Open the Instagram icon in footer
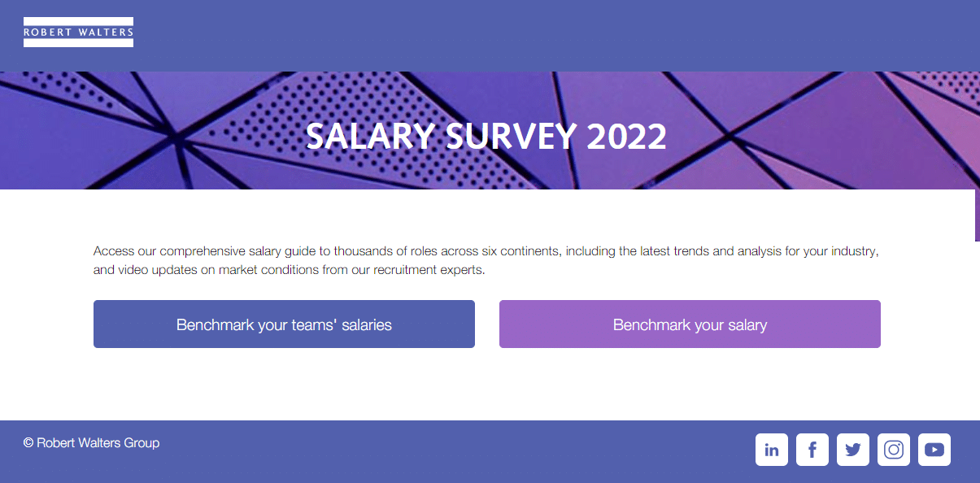The height and width of the screenshot is (483, 980). click(893, 450)
